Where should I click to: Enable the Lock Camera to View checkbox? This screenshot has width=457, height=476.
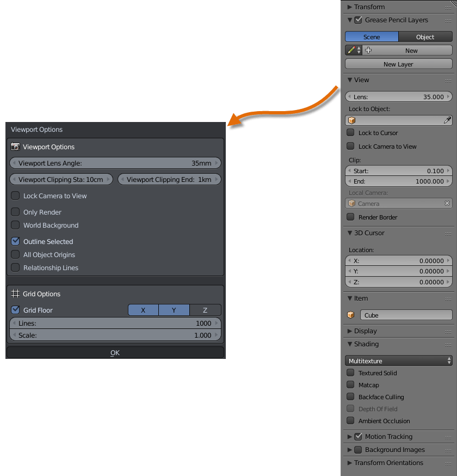click(16, 196)
